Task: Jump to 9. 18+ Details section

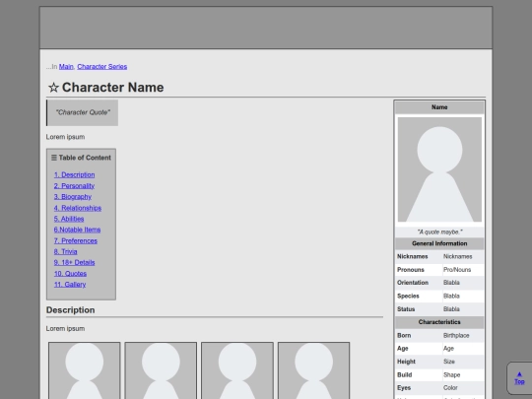Action: tap(74, 263)
